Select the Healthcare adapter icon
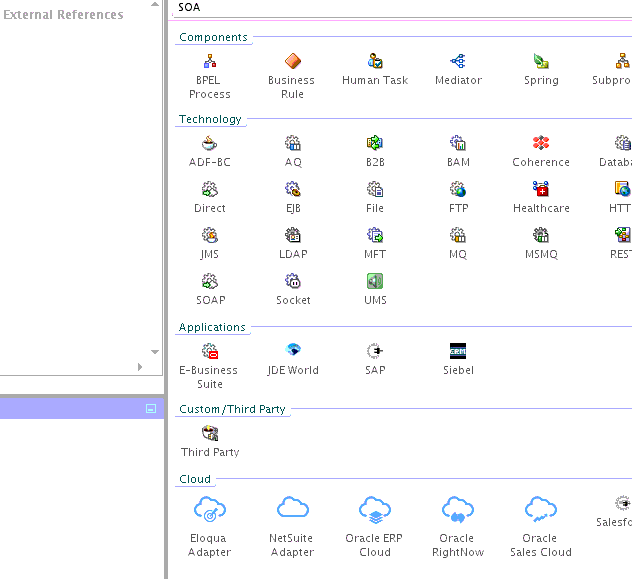Viewport: 632px width, 579px height. point(541,190)
